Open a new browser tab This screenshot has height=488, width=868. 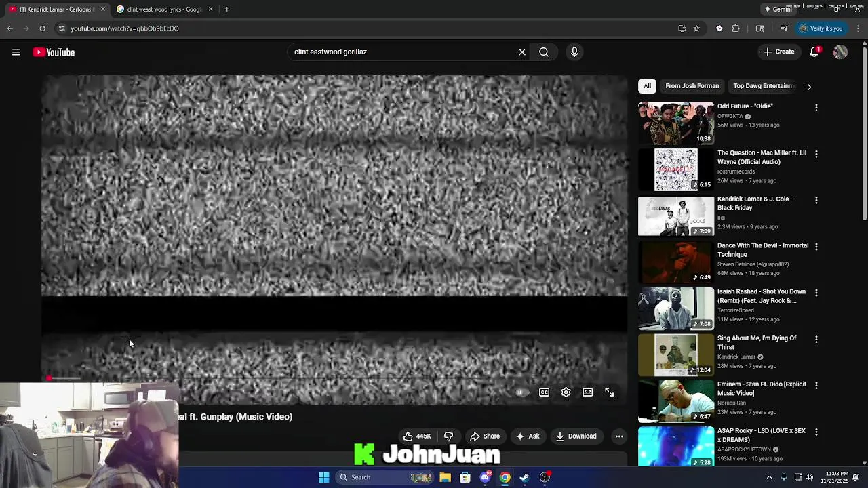coord(226,9)
